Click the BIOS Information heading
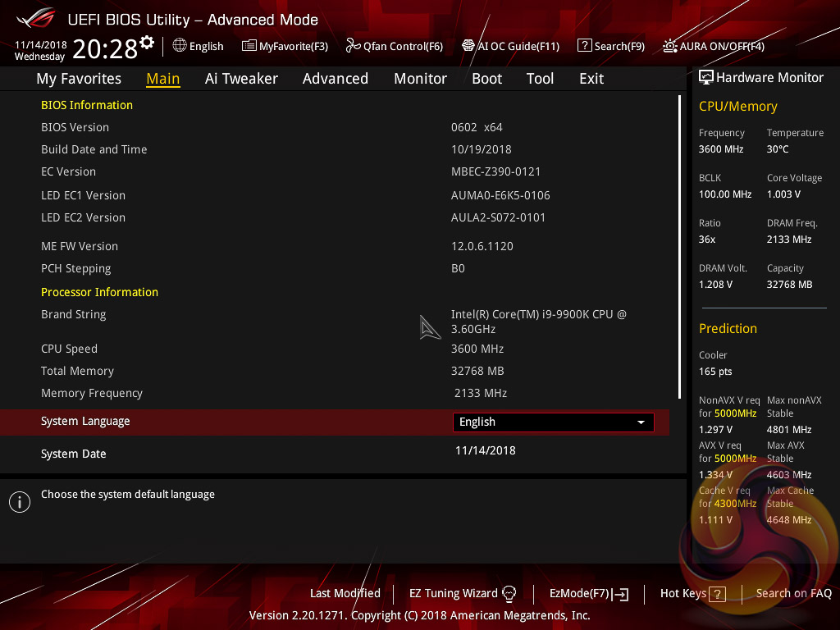Image resolution: width=840 pixels, height=630 pixels. (87, 105)
